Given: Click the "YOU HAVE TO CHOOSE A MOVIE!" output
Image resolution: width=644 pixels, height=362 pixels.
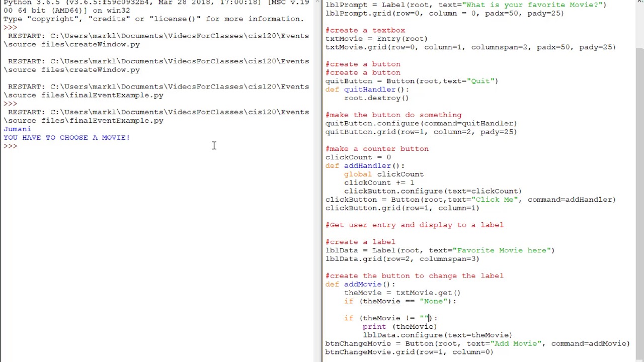Looking at the screenshot, I should click(67, 137).
